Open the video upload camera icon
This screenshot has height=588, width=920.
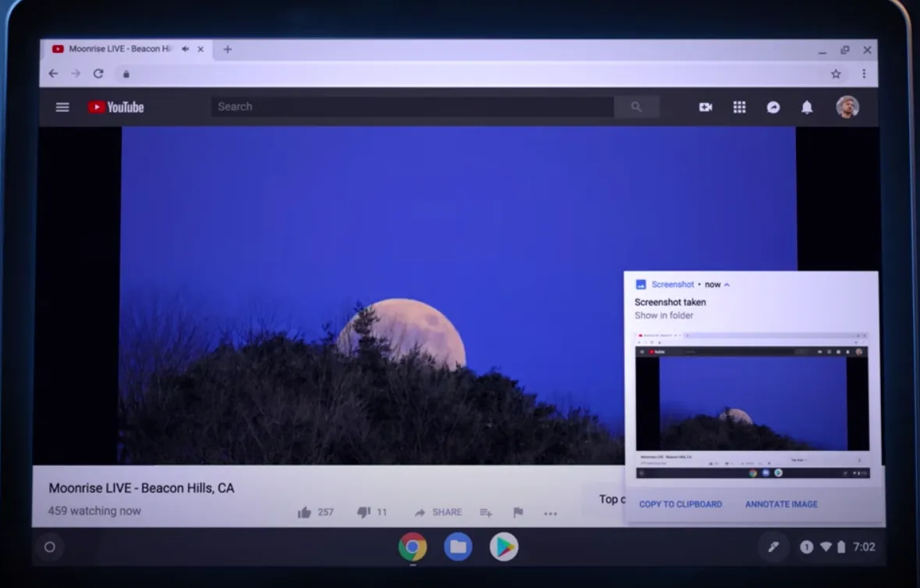point(706,107)
